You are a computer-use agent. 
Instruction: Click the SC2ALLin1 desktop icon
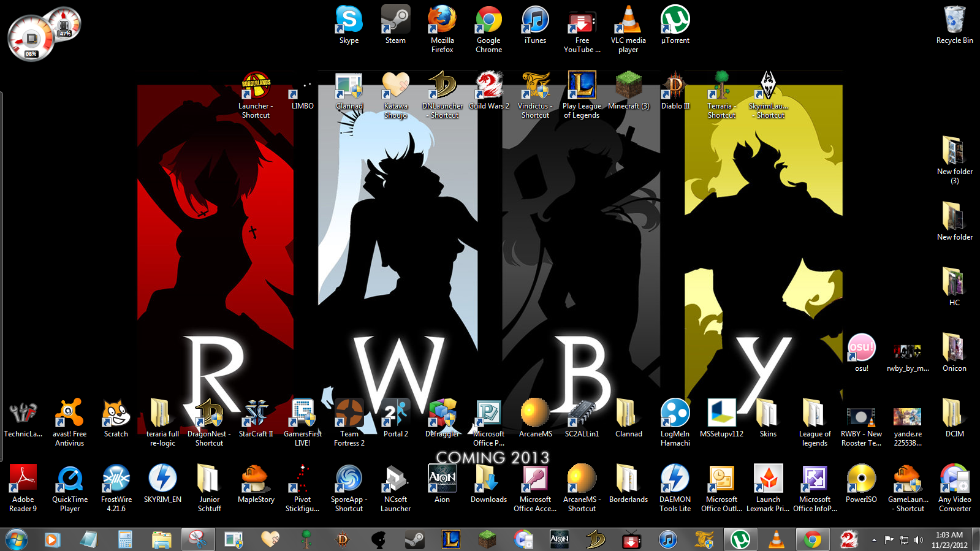coord(582,419)
